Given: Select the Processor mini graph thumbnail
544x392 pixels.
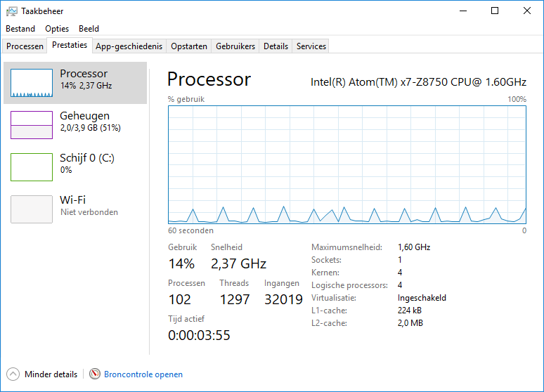Looking at the screenshot, I should coord(32,83).
